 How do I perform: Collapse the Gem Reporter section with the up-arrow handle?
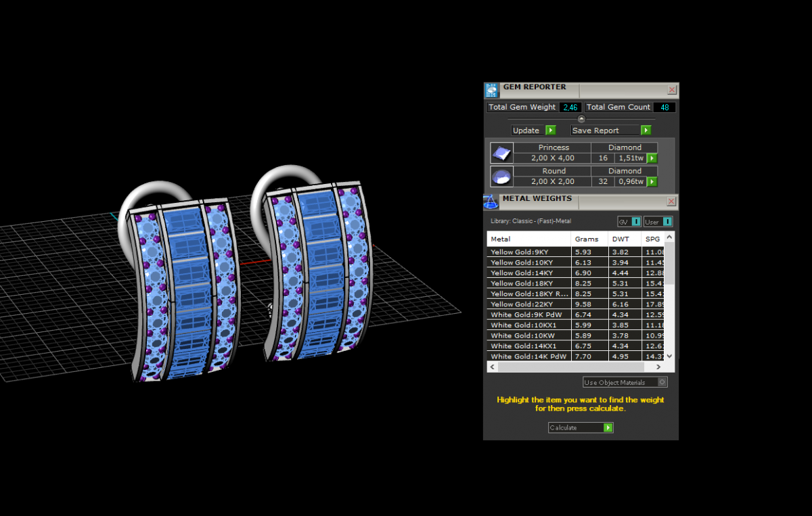click(x=581, y=119)
